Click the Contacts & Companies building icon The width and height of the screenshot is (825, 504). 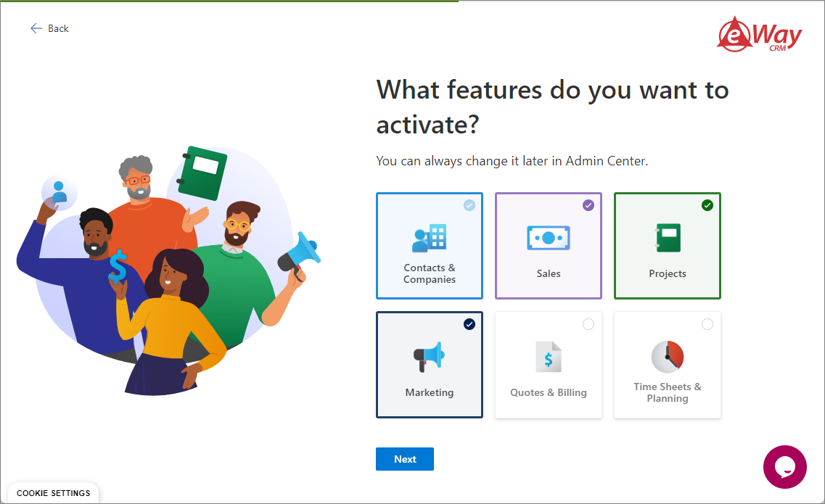(430, 238)
